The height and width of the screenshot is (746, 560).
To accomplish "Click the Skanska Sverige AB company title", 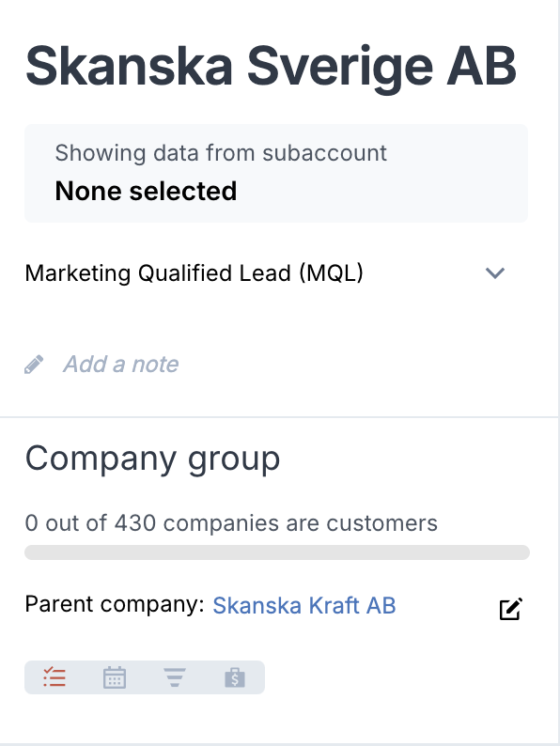I will pos(271,67).
